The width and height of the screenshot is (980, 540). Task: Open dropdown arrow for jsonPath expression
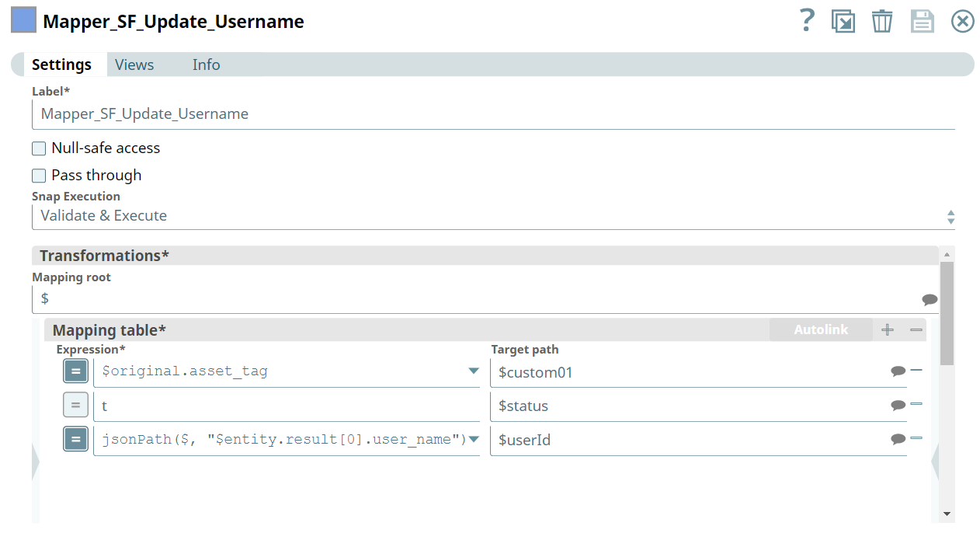tap(474, 440)
